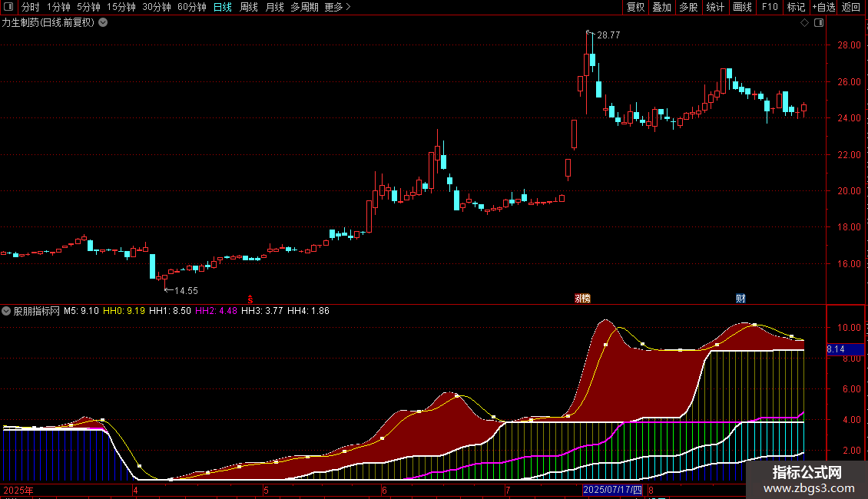Screen dimensions: 868x499
Task: Expand the 力生制药 chart title dropdown
Action: 104,22
